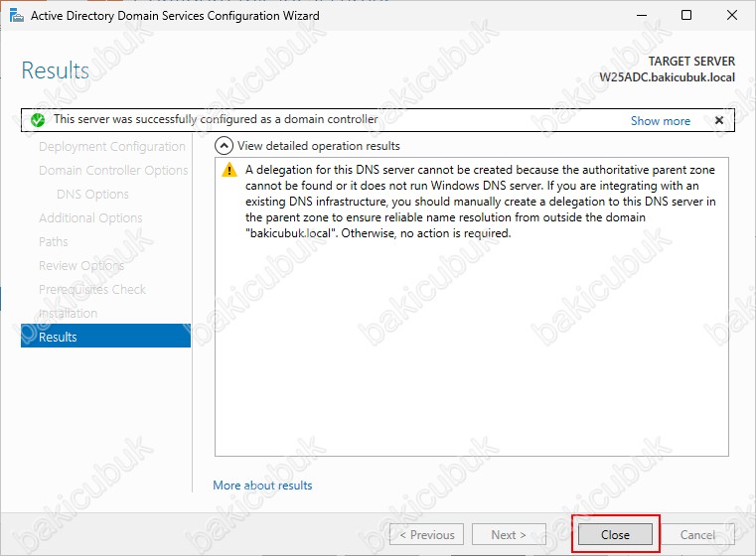Click the green success checkmark icon
The width and height of the screenshot is (756, 556).
pos(38,120)
